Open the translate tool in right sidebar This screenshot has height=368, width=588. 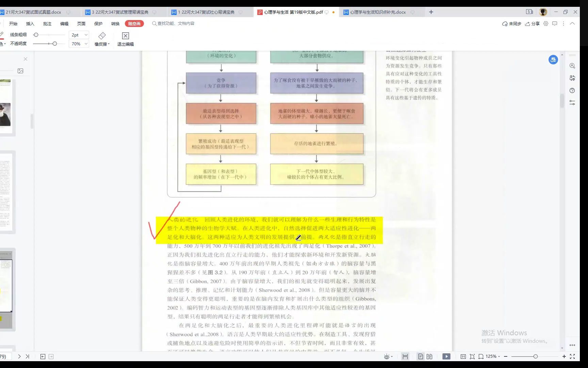click(572, 78)
